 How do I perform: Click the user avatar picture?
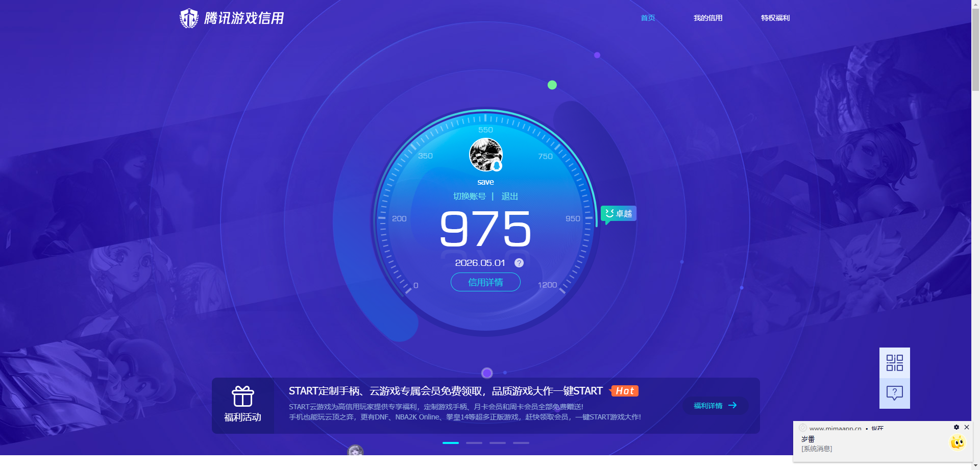point(486,155)
